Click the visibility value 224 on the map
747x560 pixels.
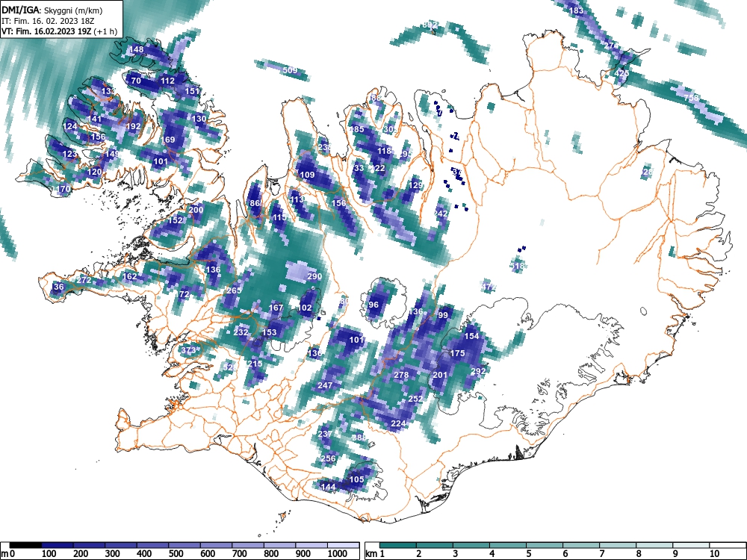(398, 423)
